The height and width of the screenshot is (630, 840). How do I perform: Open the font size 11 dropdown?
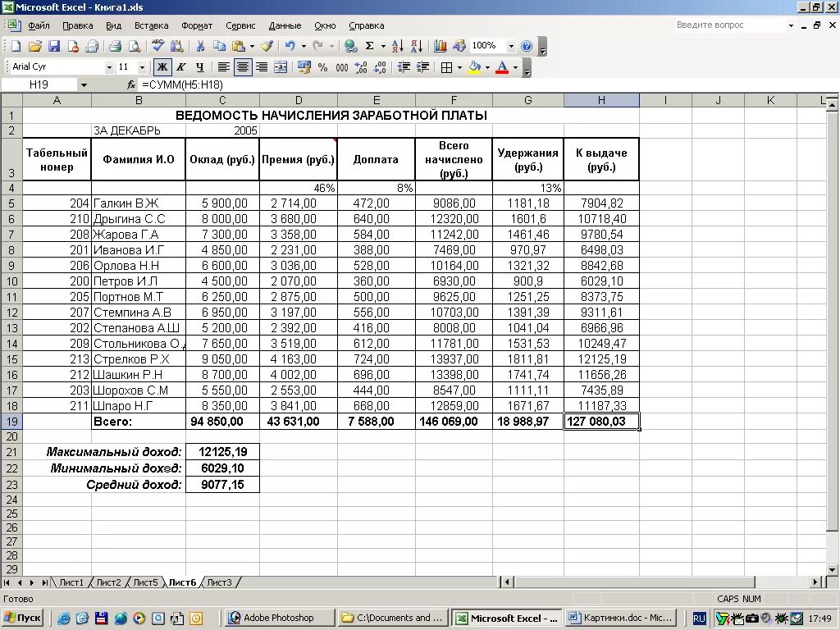(x=142, y=67)
